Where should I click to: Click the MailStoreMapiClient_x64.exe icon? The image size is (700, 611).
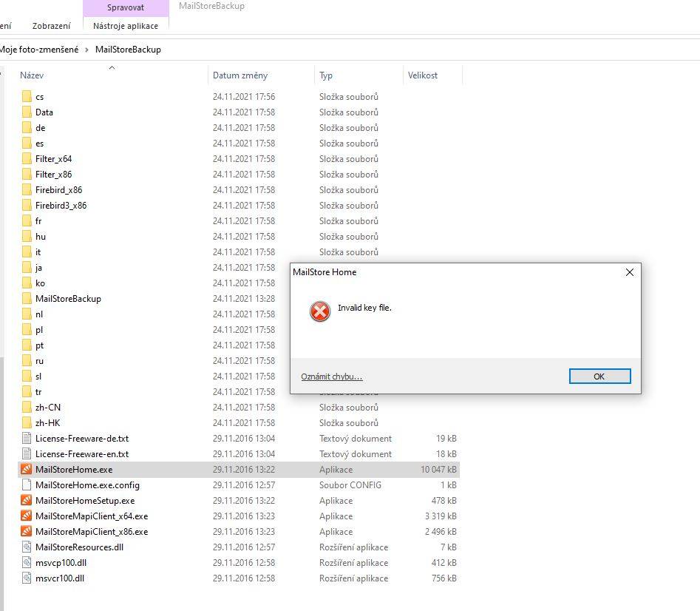27,516
